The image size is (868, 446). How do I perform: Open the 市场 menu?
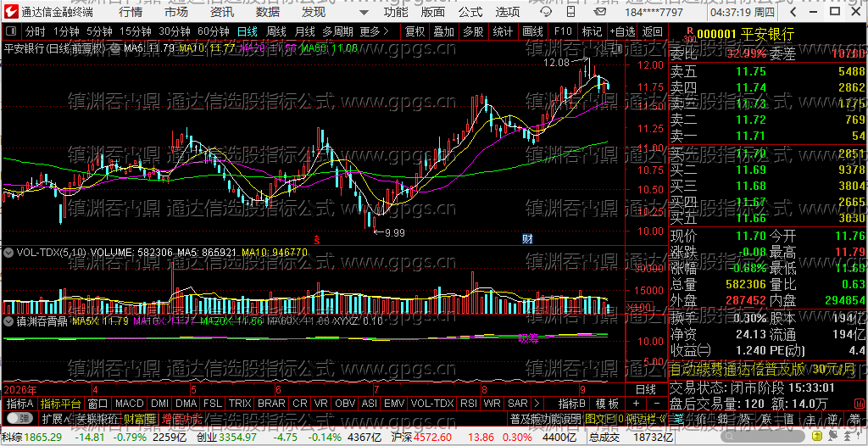click(x=176, y=12)
